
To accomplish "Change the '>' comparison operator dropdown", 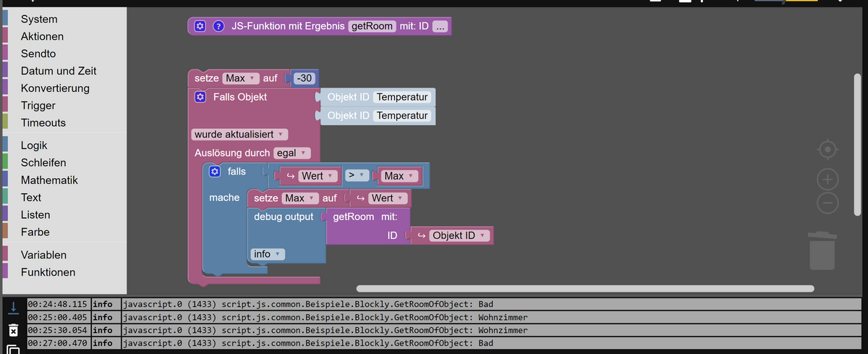I will tap(356, 176).
